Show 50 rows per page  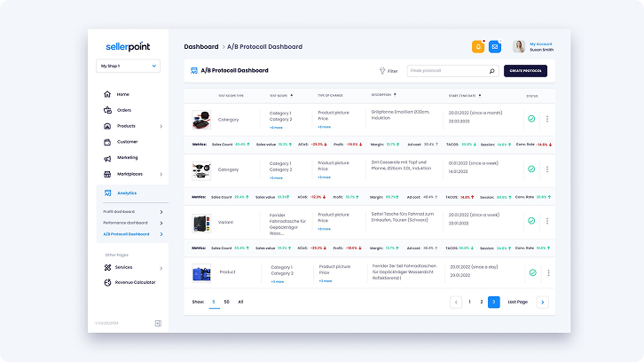coord(227,302)
